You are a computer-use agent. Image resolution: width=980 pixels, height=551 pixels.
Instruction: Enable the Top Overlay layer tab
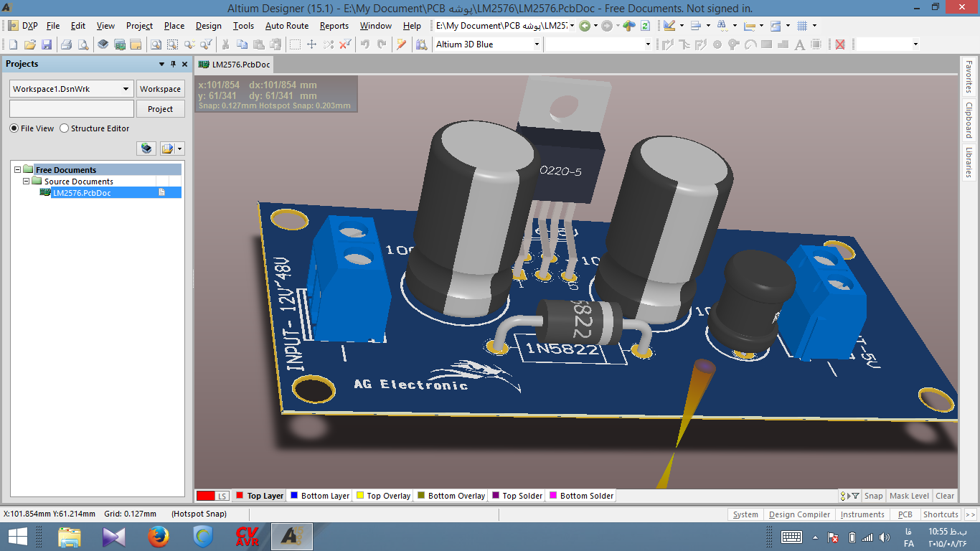383,496
